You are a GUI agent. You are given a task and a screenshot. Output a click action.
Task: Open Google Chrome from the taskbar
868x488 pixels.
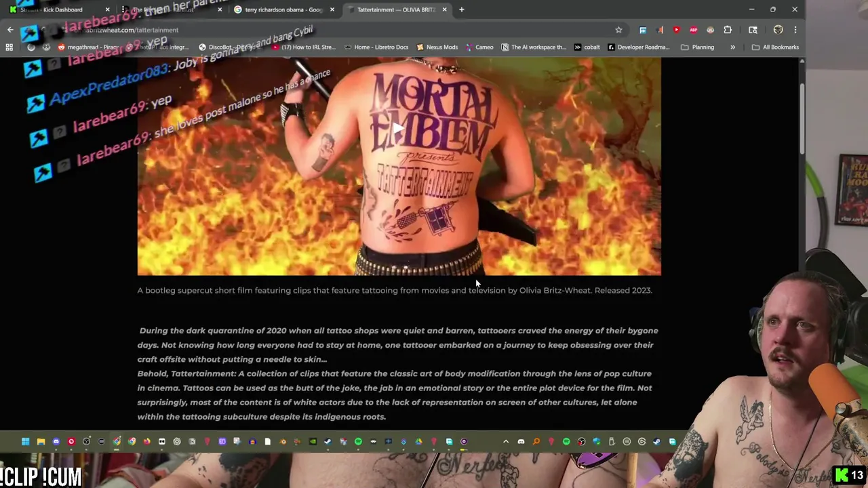[x=117, y=442]
